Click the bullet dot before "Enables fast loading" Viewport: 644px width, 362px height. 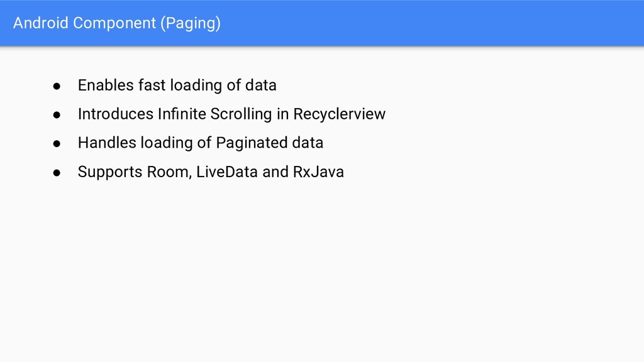56,85
